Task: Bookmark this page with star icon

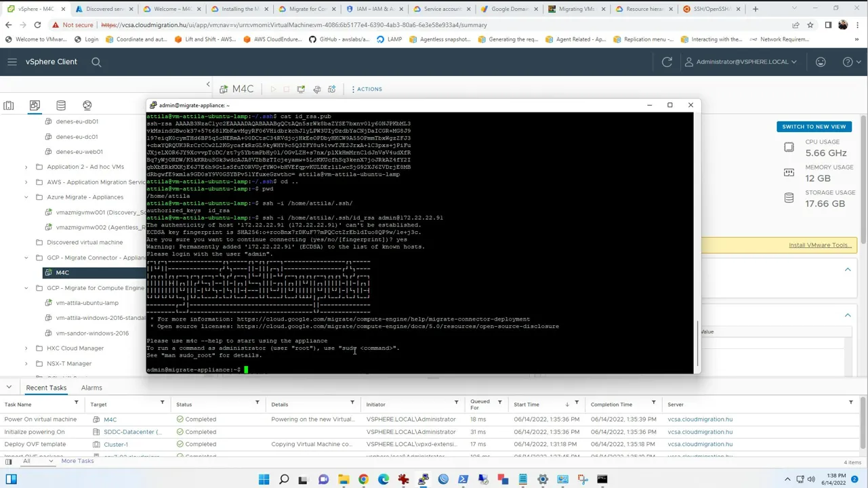Action: 810,25
